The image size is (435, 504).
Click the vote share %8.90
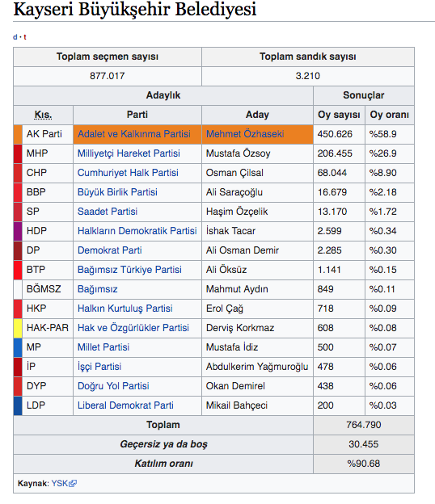(383, 173)
